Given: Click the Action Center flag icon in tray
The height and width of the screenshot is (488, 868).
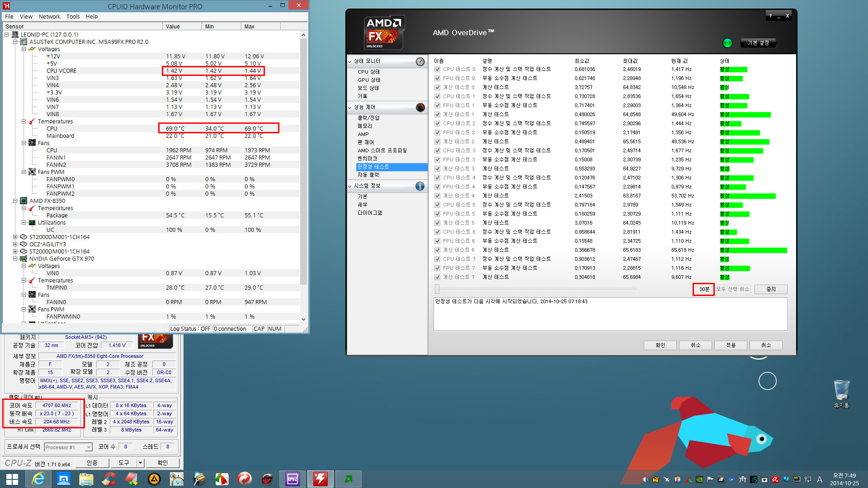Looking at the screenshot, I should (710, 479).
